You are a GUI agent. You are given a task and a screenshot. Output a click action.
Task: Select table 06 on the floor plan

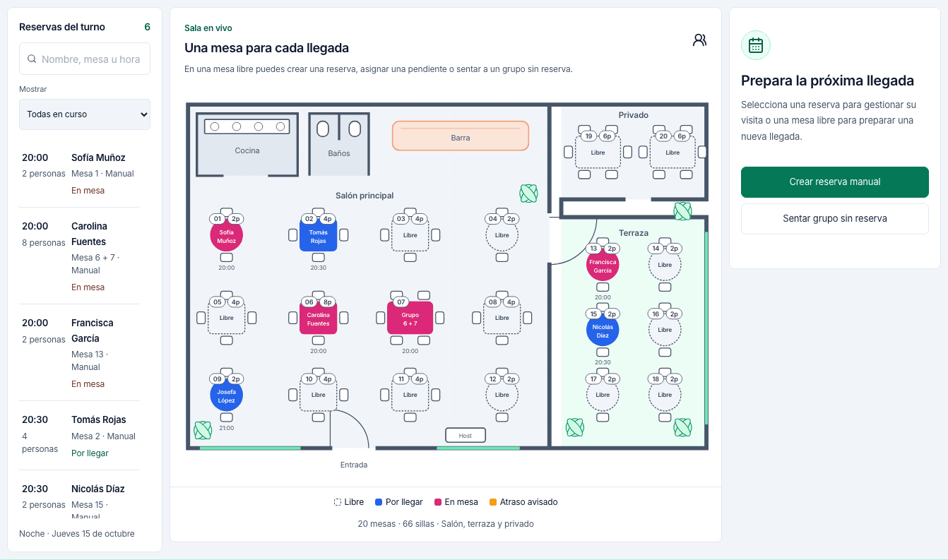[319, 318]
